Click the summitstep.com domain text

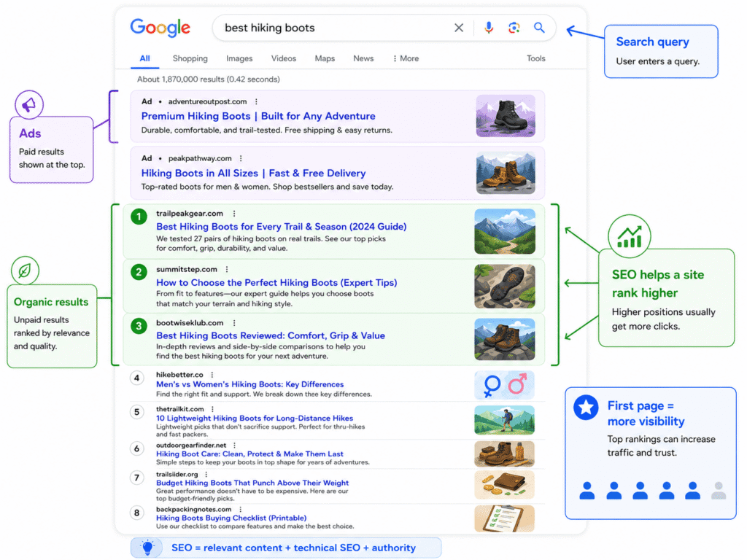[x=186, y=269]
